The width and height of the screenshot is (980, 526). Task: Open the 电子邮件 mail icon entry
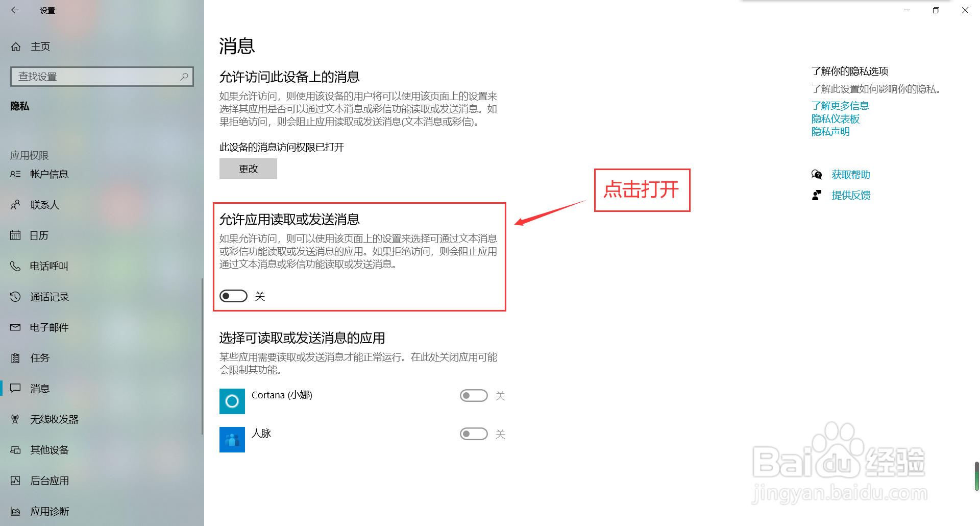pyautogui.click(x=15, y=327)
